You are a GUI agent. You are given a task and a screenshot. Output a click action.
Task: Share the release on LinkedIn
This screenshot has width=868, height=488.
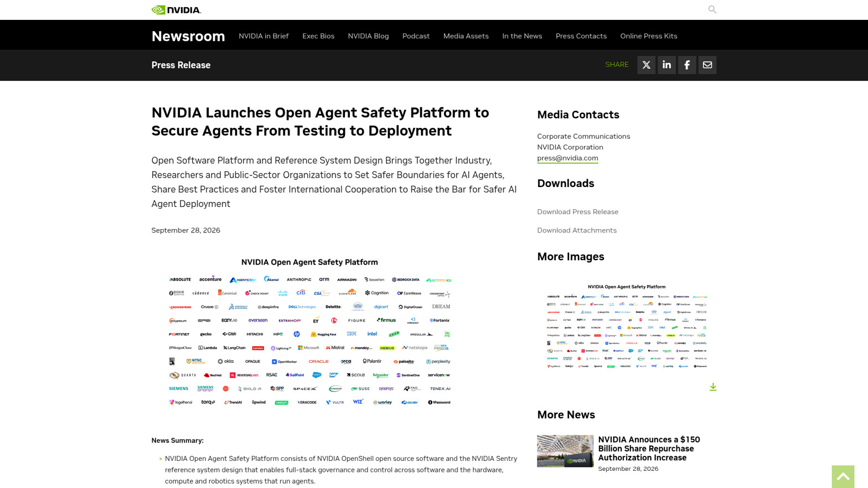666,65
